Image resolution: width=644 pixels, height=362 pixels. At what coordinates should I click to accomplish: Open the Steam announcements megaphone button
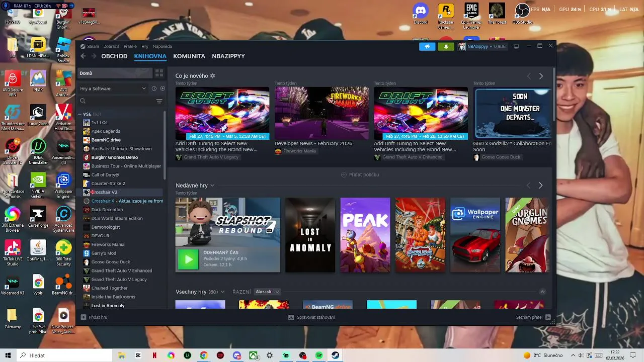(x=427, y=46)
